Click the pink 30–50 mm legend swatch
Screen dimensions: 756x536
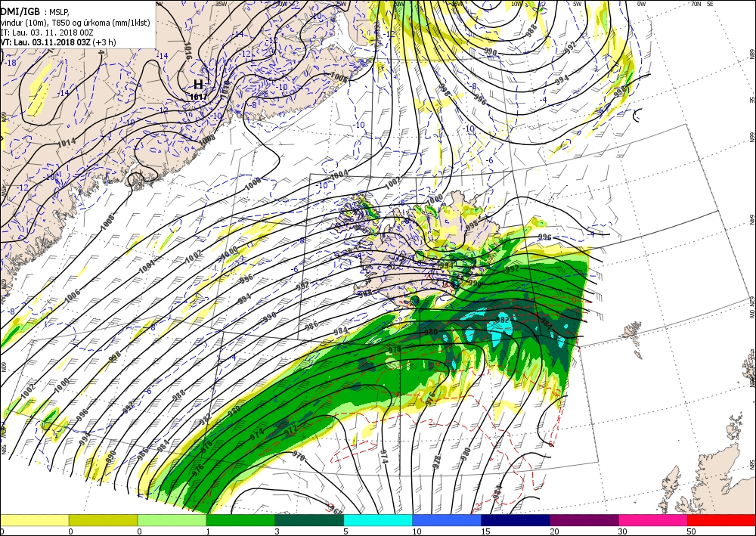coord(653,520)
